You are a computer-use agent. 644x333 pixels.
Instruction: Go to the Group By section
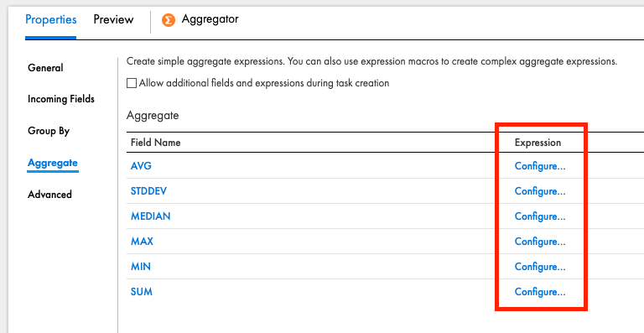49,131
